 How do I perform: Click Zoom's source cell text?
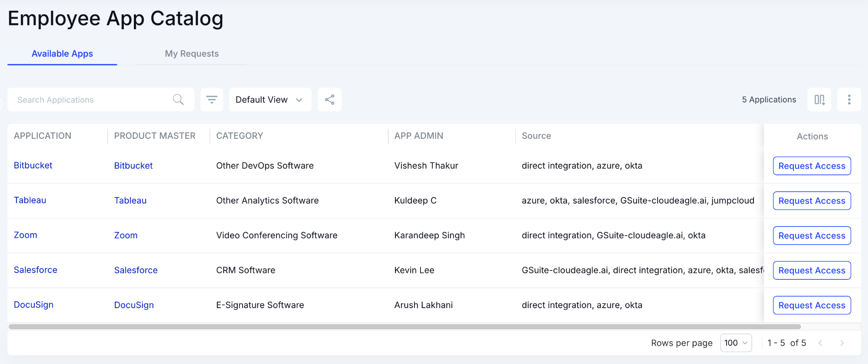(613, 235)
